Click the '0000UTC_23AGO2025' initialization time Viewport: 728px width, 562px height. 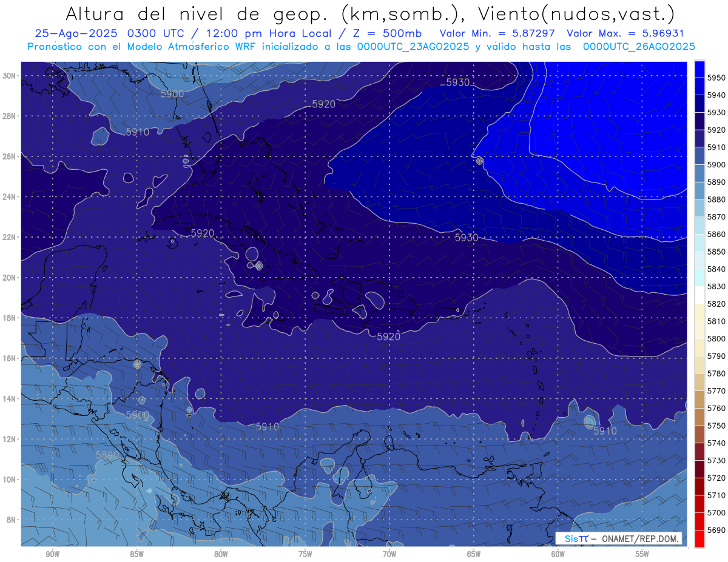(x=413, y=47)
